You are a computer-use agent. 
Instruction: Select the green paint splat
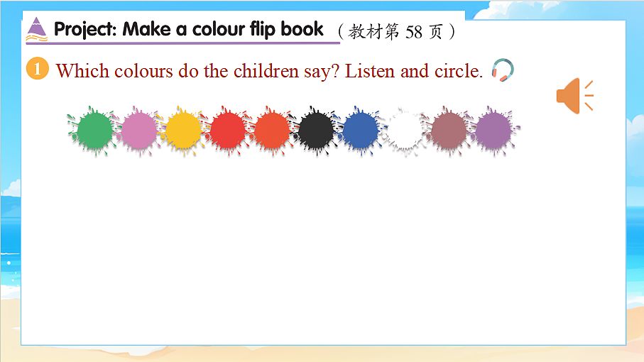point(93,131)
